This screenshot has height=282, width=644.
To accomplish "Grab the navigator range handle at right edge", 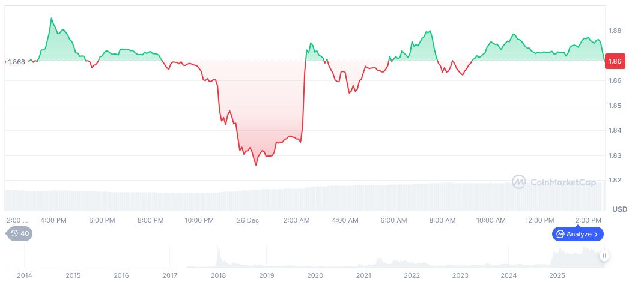I will click(x=604, y=256).
